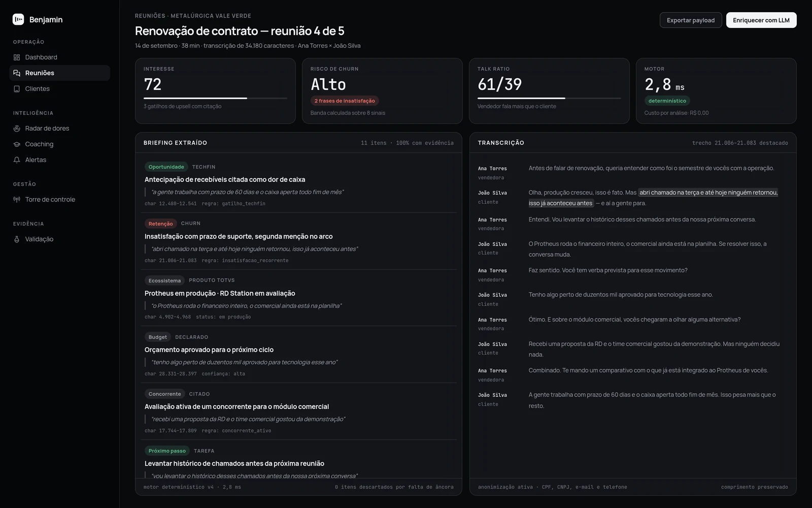Image resolution: width=812 pixels, height=508 pixels.
Task: Click the 'determinístico' badge
Action: (x=667, y=101)
